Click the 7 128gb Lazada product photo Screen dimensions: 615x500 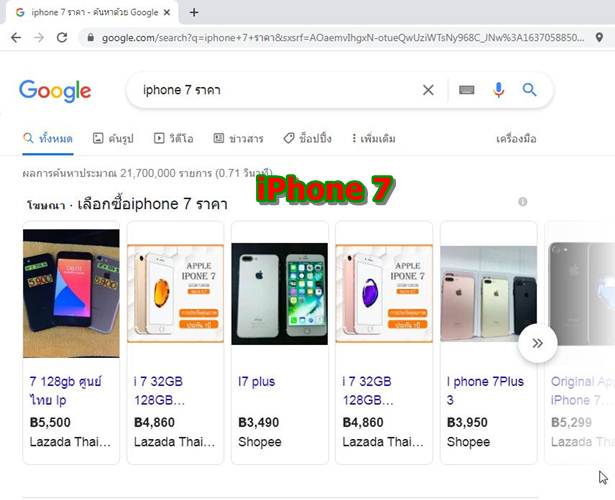pos(71,293)
